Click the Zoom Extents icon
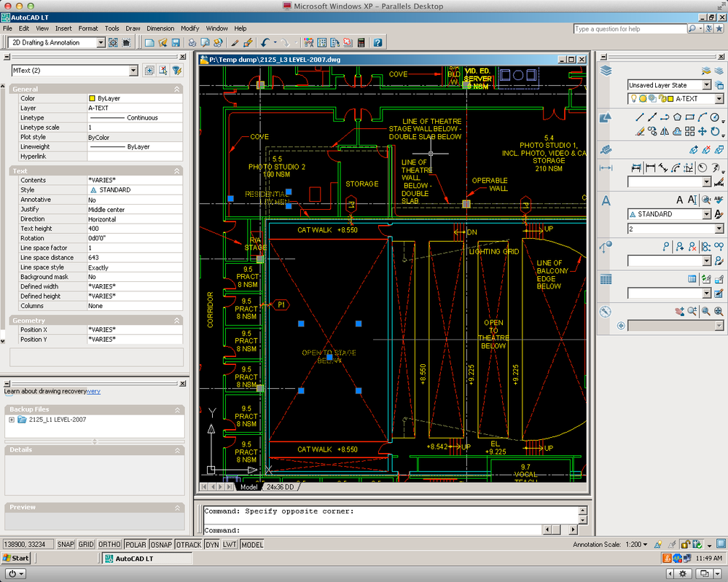This screenshot has height=582, width=728. (x=719, y=312)
